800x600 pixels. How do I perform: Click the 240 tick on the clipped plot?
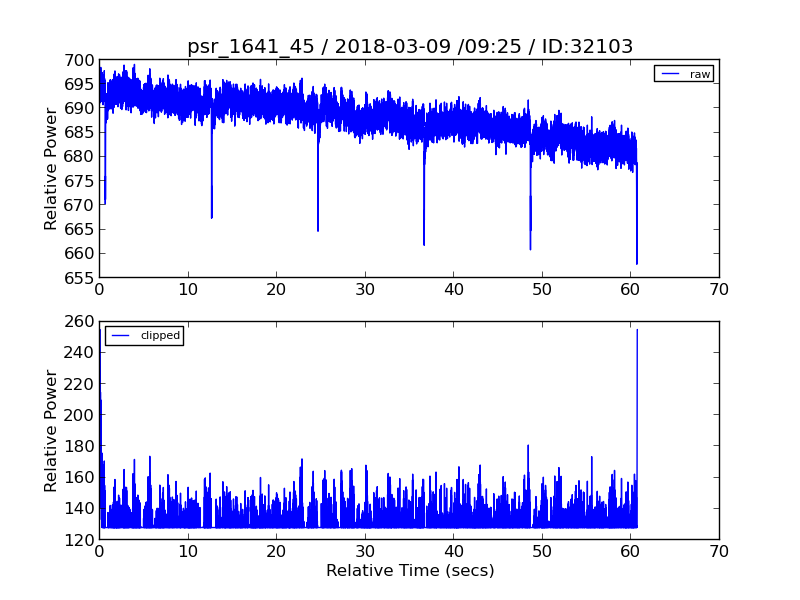click(79, 353)
